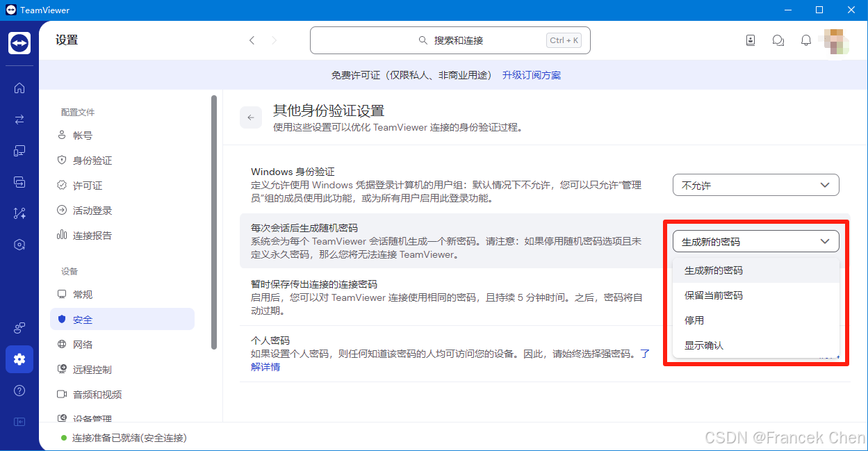Go back with the header left chevron

(252, 40)
